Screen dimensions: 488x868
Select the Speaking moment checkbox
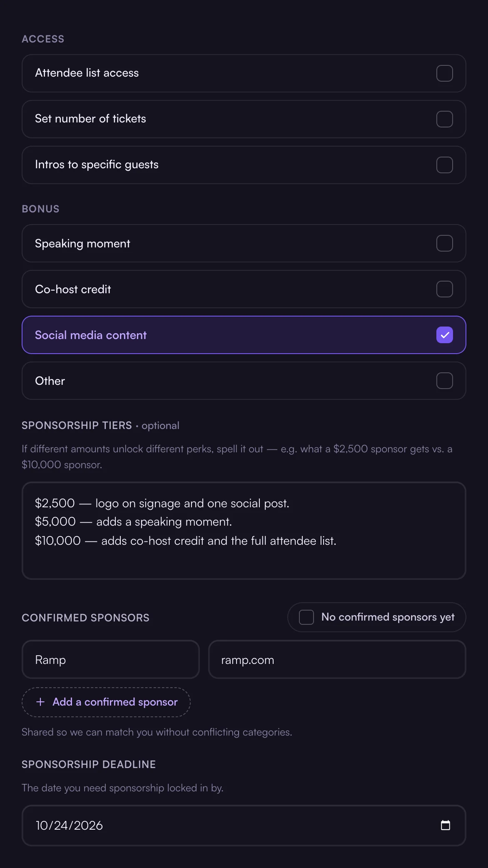coord(444,243)
